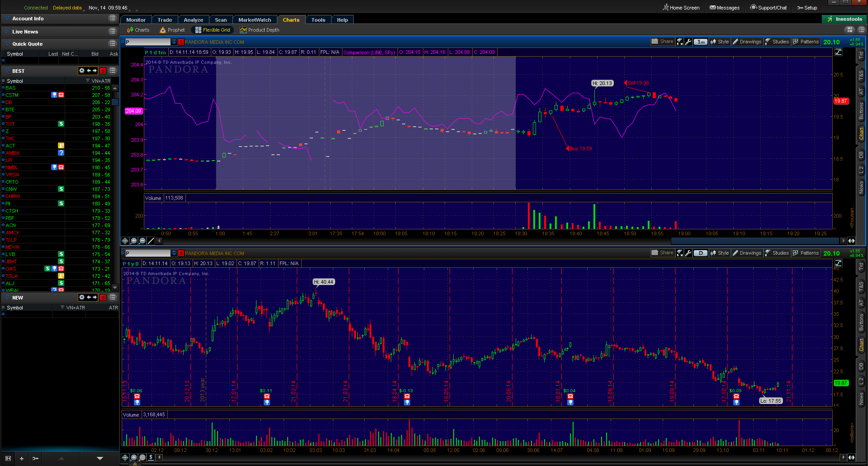Click zoom-out magnifier below the top chart
Screen dimensions: 868x466
[x=142, y=241]
